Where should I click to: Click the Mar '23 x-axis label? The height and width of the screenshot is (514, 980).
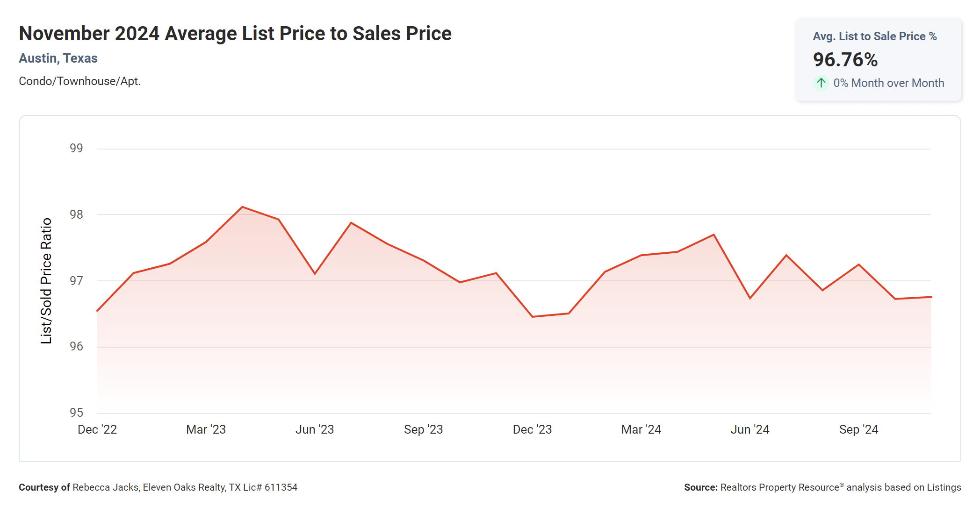click(206, 429)
